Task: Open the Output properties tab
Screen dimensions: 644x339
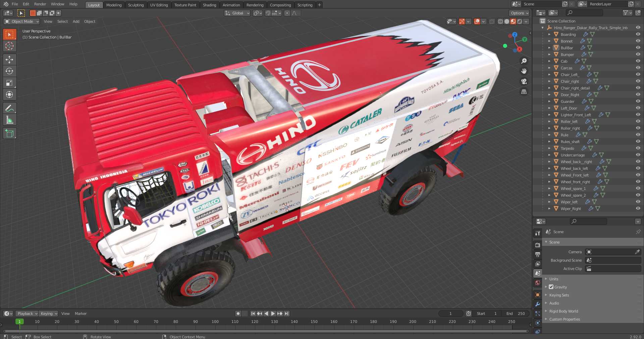Action: [538, 255]
